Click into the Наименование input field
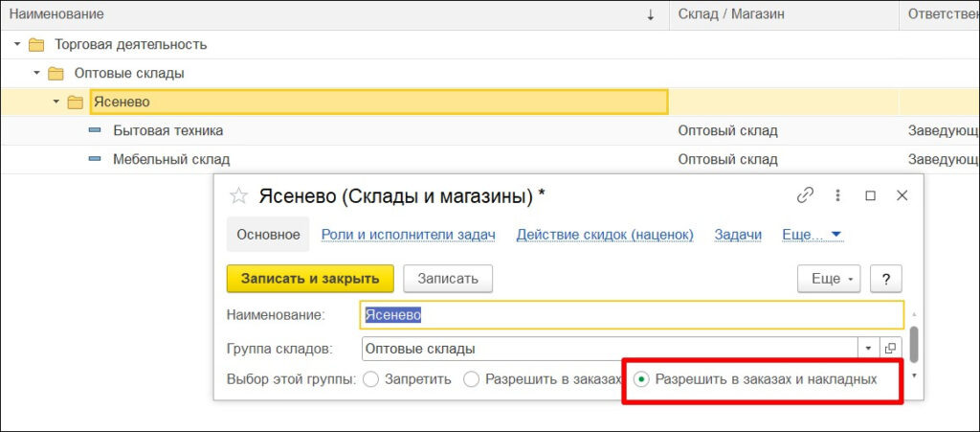 click(632, 315)
